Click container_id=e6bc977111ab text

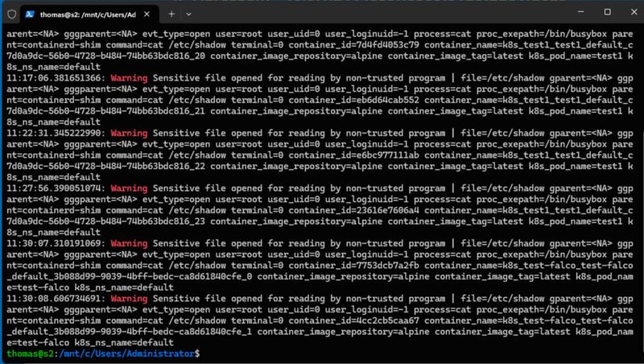354,155
